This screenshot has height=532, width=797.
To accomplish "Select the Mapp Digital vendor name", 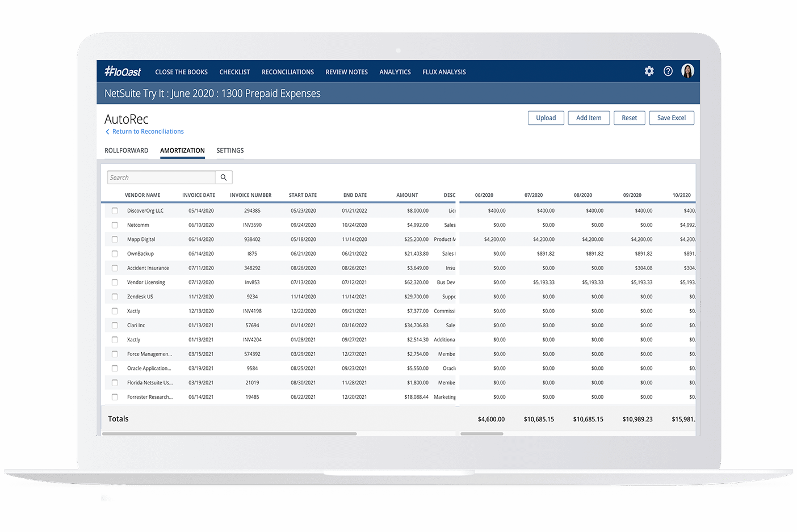I will click(x=141, y=239).
